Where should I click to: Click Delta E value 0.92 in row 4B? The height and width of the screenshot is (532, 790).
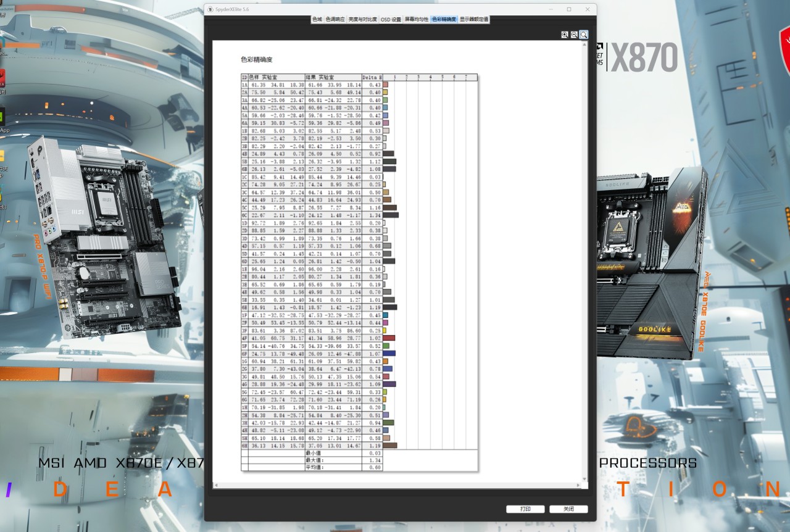[x=375, y=154]
